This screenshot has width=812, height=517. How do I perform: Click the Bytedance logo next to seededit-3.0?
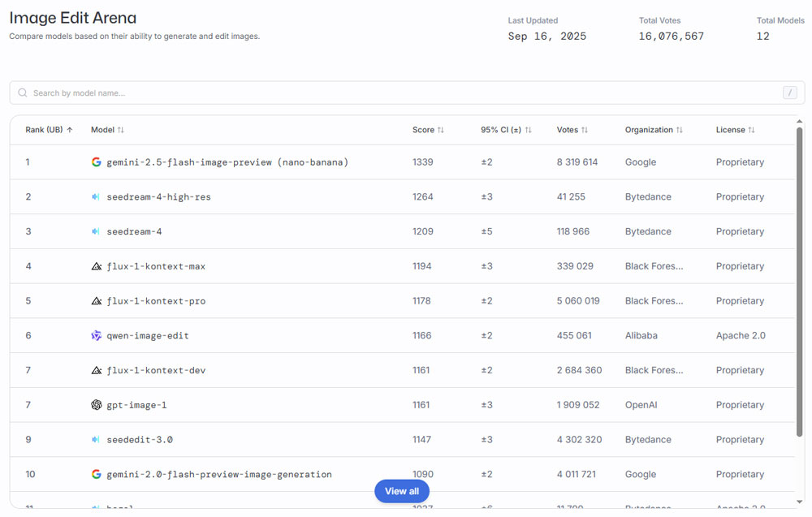(x=96, y=439)
